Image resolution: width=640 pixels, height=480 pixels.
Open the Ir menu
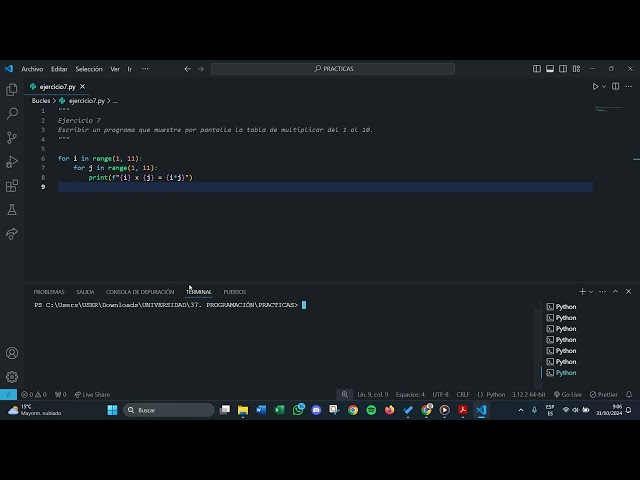(129, 69)
